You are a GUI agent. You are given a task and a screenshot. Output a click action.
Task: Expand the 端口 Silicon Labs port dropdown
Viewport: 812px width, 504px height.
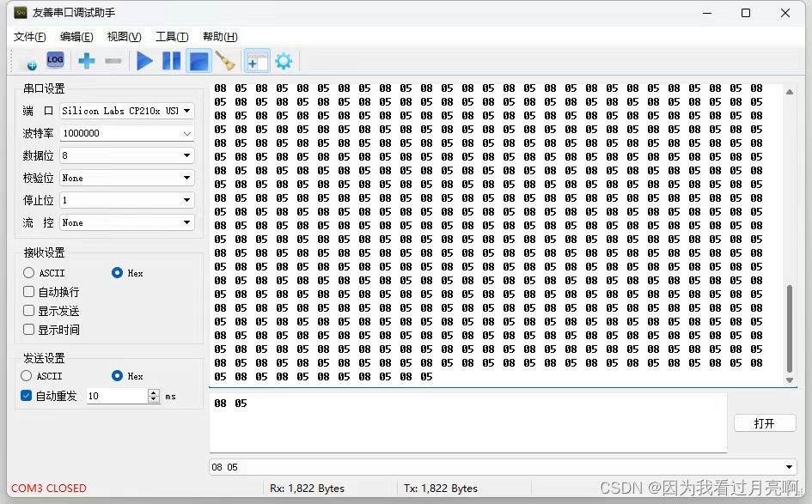coord(187,111)
